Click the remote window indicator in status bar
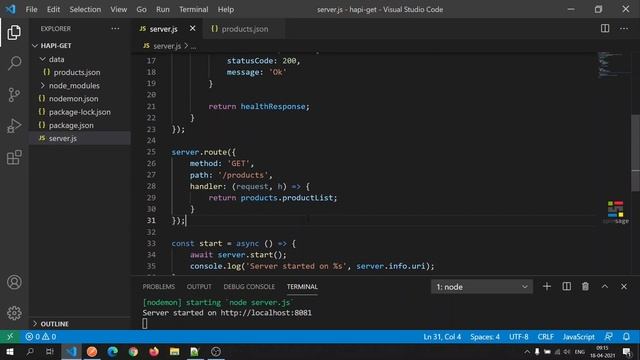 (10, 337)
